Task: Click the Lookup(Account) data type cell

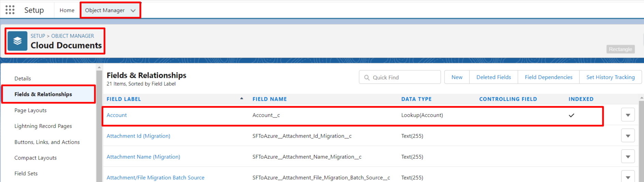Action: (x=422, y=115)
